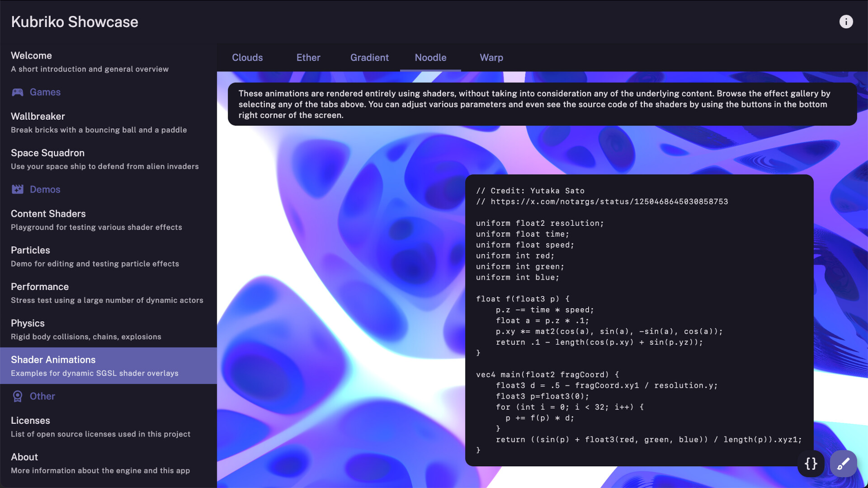868x488 pixels.
Task: Open the About page
Action: (x=108, y=464)
